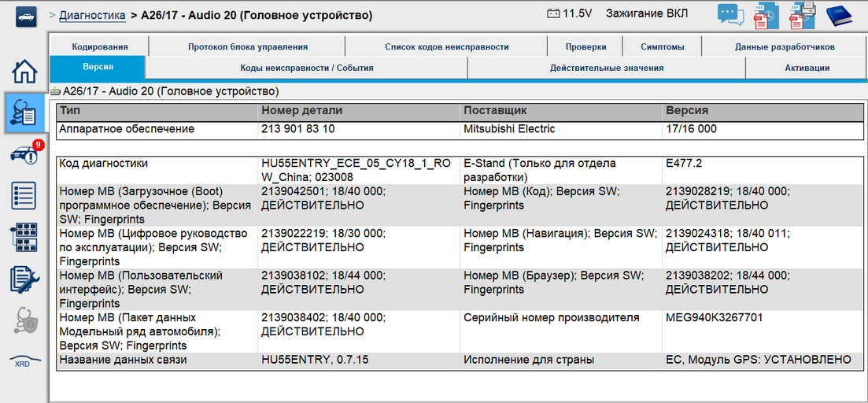Screen dimensions: 868x403
Task: Click the first PDF export icon
Action: pyautogui.click(x=766, y=16)
